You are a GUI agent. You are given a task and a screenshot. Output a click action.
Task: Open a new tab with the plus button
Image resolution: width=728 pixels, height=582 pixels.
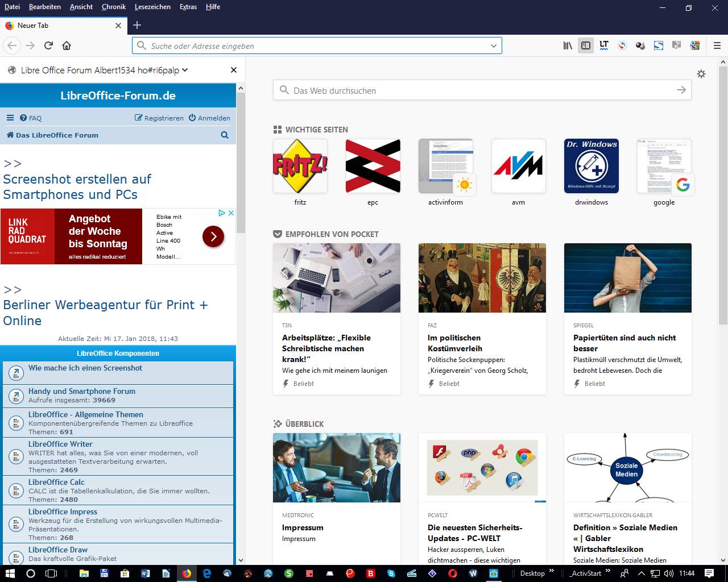pyautogui.click(x=137, y=25)
